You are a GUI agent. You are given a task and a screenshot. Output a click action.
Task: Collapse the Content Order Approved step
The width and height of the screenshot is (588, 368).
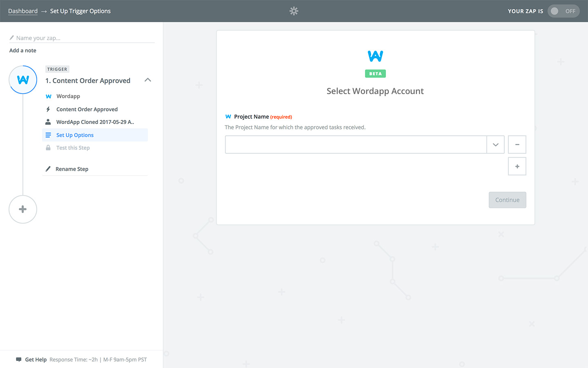click(x=148, y=80)
